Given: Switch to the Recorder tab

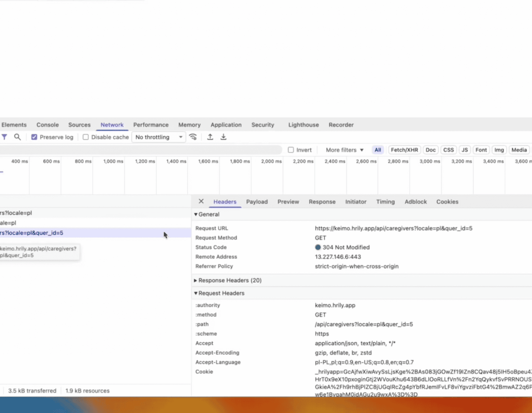Looking at the screenshot, I should point(341,125).
